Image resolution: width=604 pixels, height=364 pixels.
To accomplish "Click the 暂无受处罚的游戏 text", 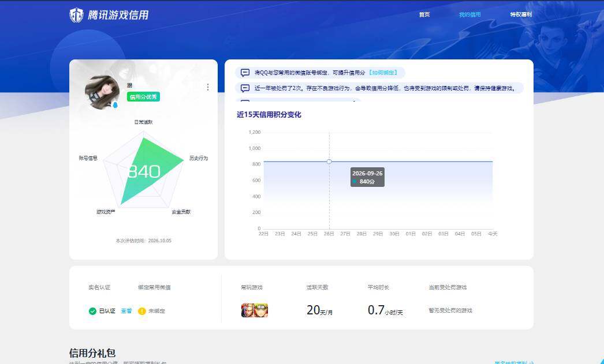I will click(450, 310).
